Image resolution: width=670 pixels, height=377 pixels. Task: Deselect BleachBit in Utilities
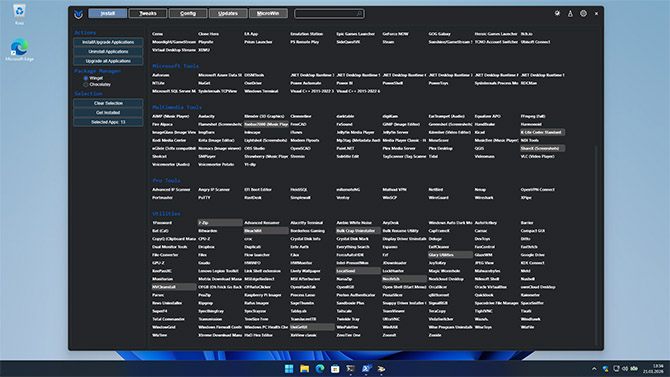pos(266,231)
